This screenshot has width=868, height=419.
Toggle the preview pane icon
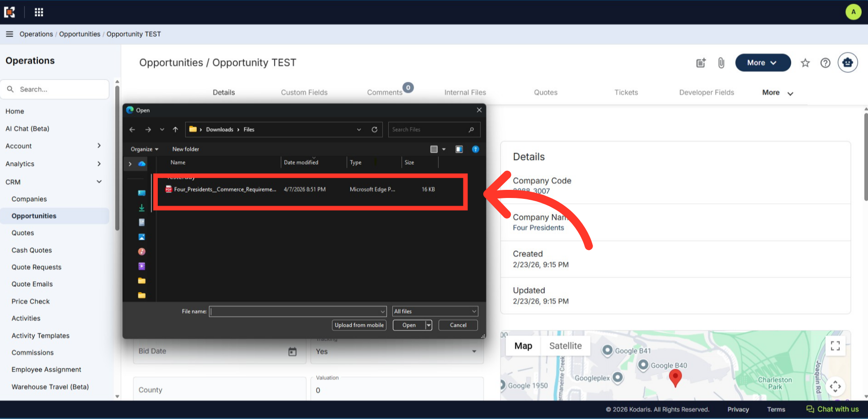pos(459,149)
